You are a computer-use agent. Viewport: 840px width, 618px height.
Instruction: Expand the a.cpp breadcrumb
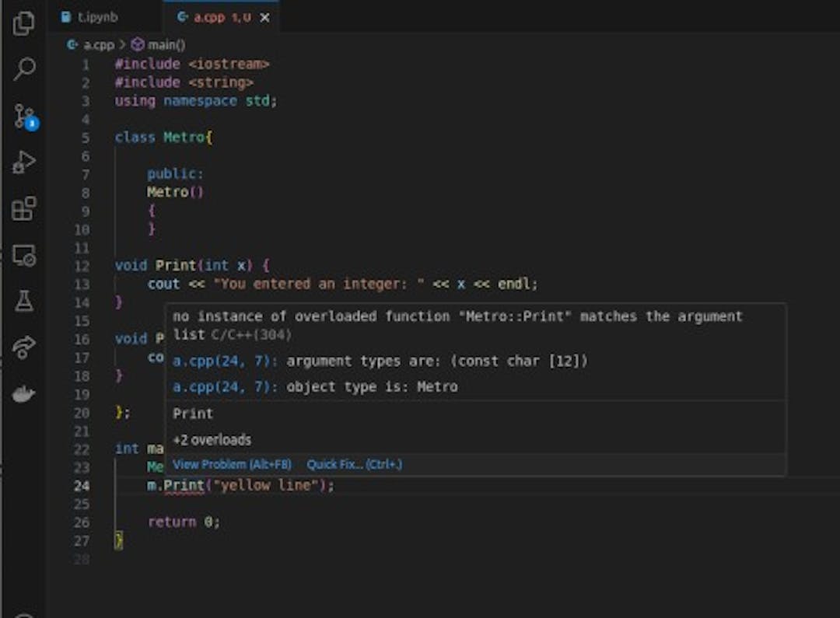coord(98,45)
